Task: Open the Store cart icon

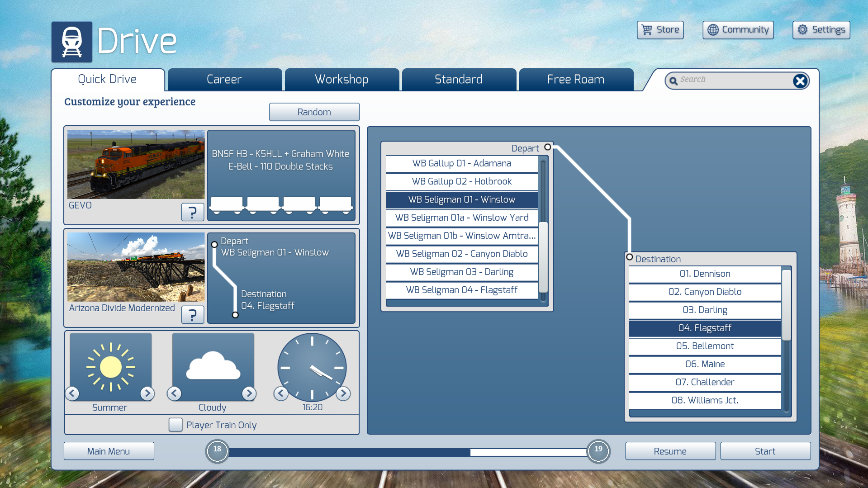Action: tap(647, 30)
